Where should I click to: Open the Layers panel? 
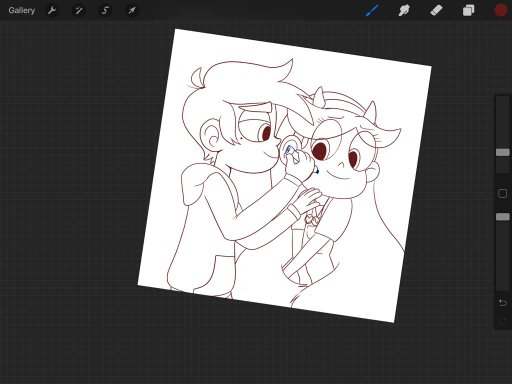pos(468,10)
